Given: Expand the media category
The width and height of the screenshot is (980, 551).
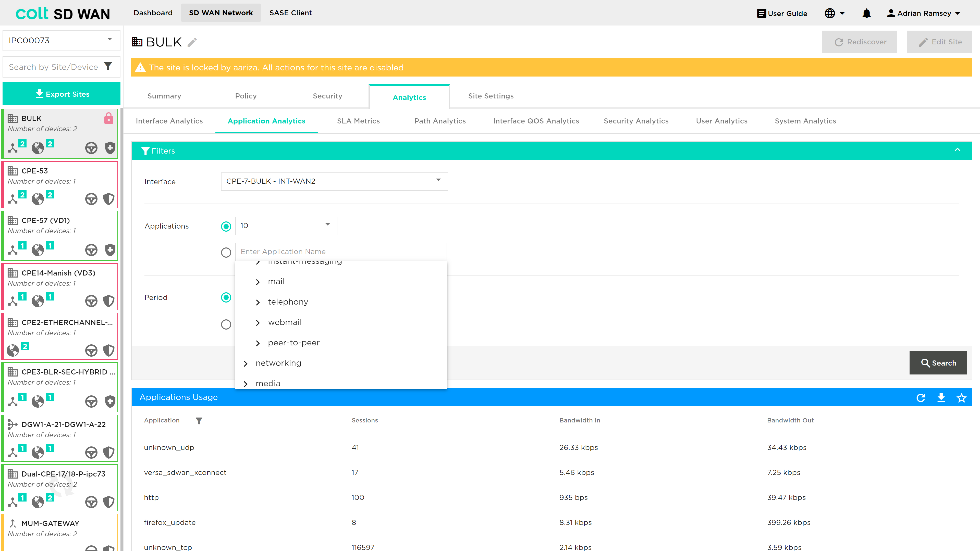Looking at the screenshot, I should coord(246,384).
